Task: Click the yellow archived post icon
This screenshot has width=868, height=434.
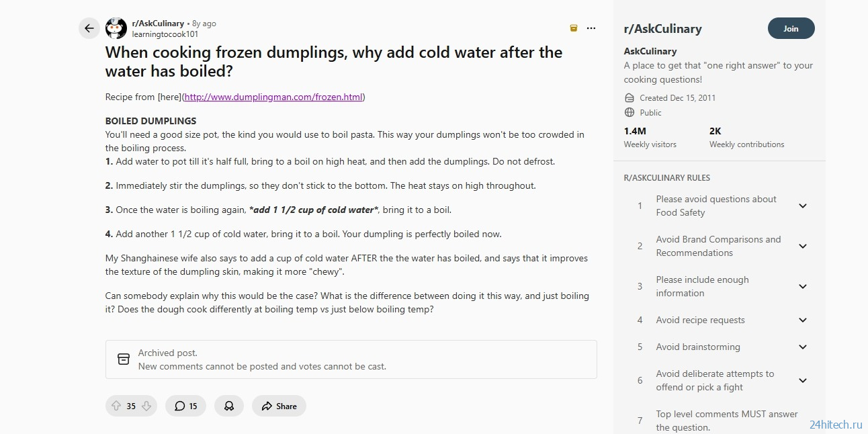Action: click(573, 28)
